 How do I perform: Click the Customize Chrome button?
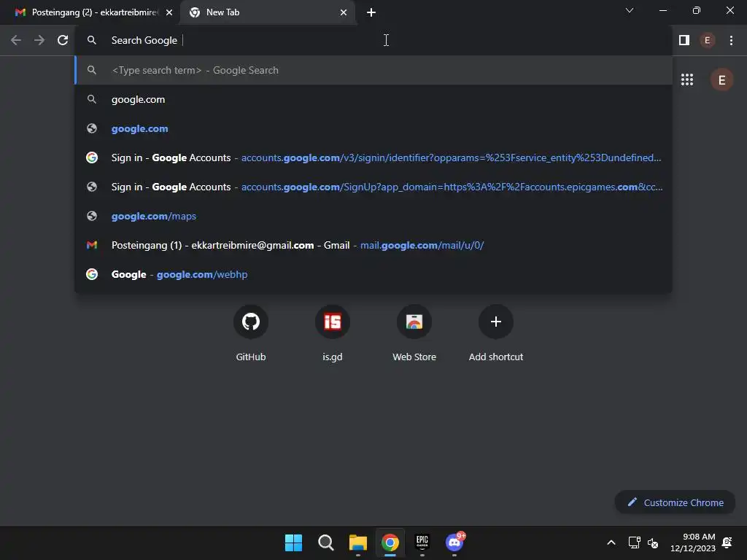pyautogui.click(x=675, y=502)
